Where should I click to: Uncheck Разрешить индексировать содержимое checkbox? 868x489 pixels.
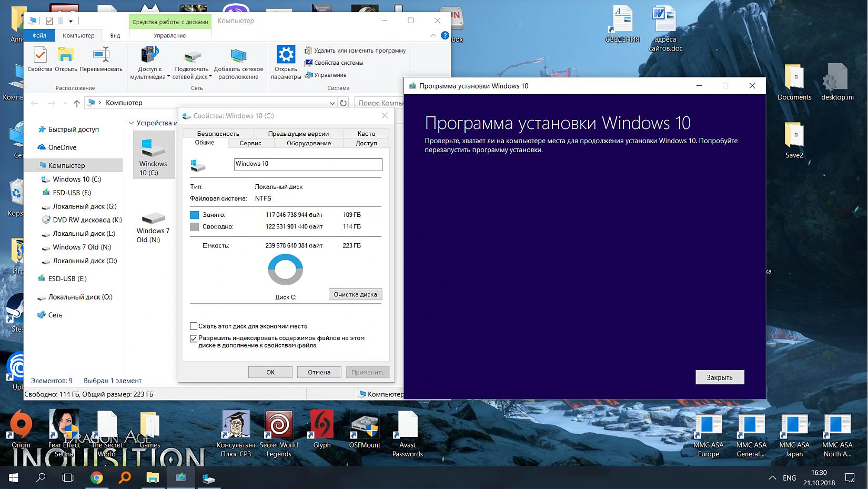194,338
